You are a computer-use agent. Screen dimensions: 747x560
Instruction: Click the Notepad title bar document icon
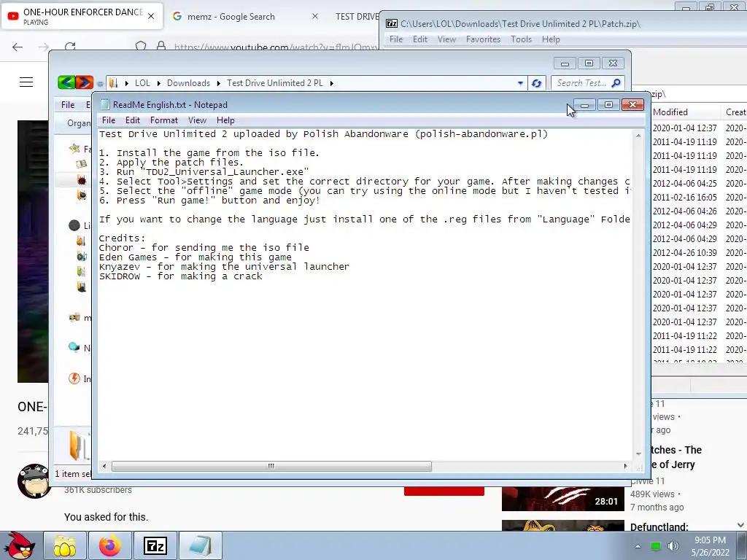(x=105, y=105)
